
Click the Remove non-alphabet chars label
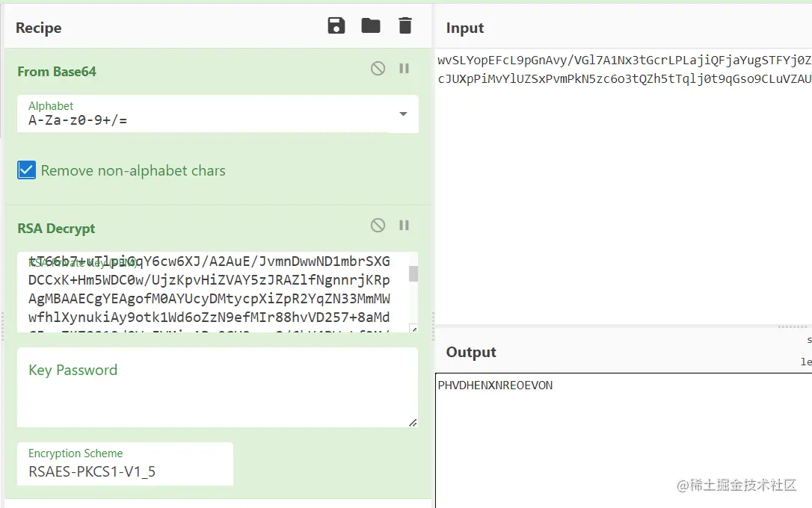click(133, 171)
